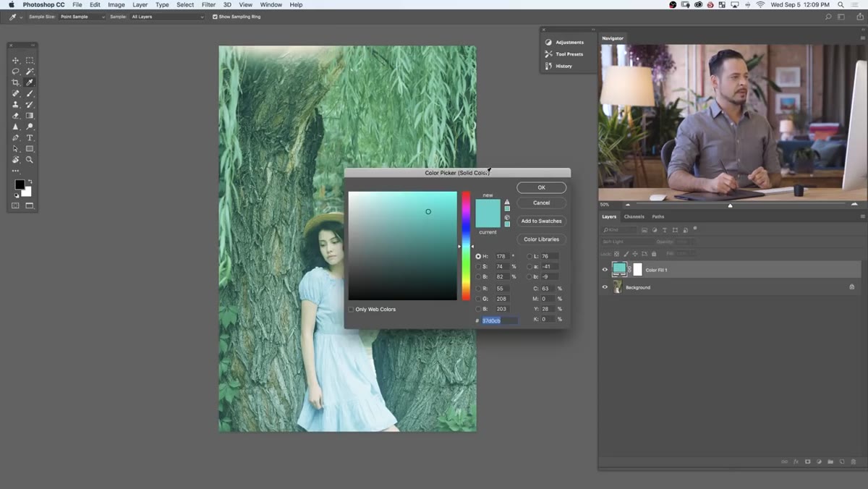The image size is (868, 489).
Task: Open the layer Kind filter dropdown
Action: click(x=621, y=230)
